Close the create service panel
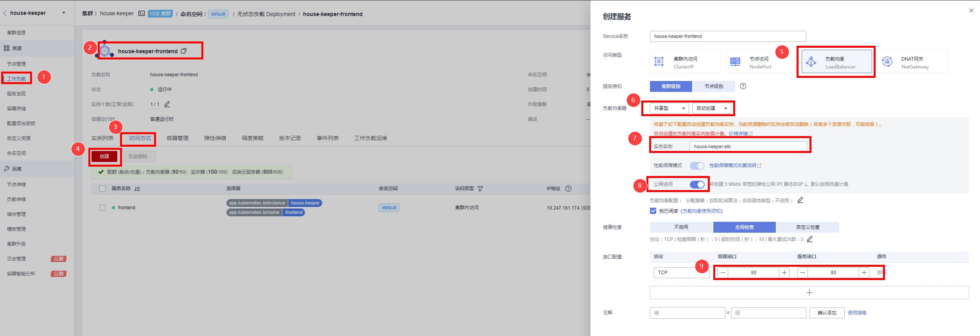 [971, 11]
